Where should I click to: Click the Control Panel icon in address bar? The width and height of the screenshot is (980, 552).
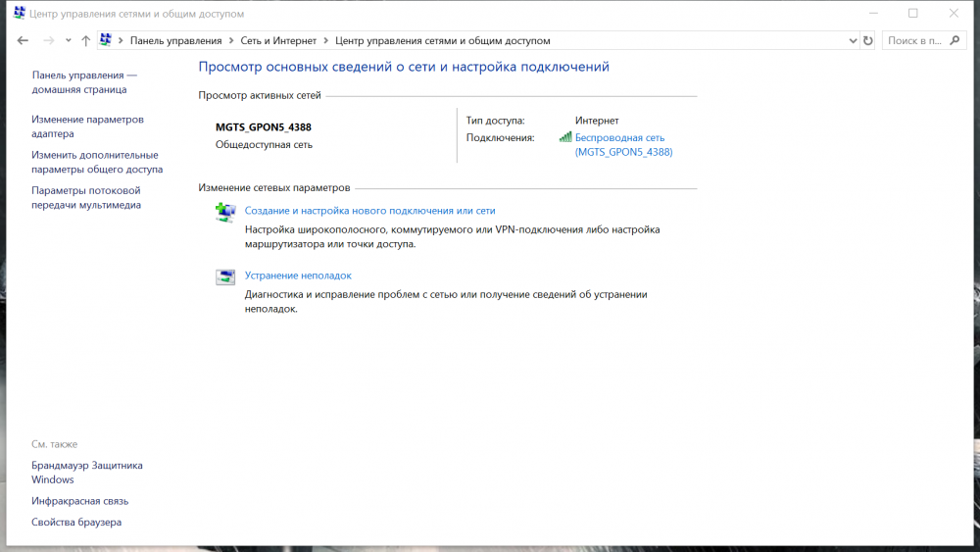point(106,40)
